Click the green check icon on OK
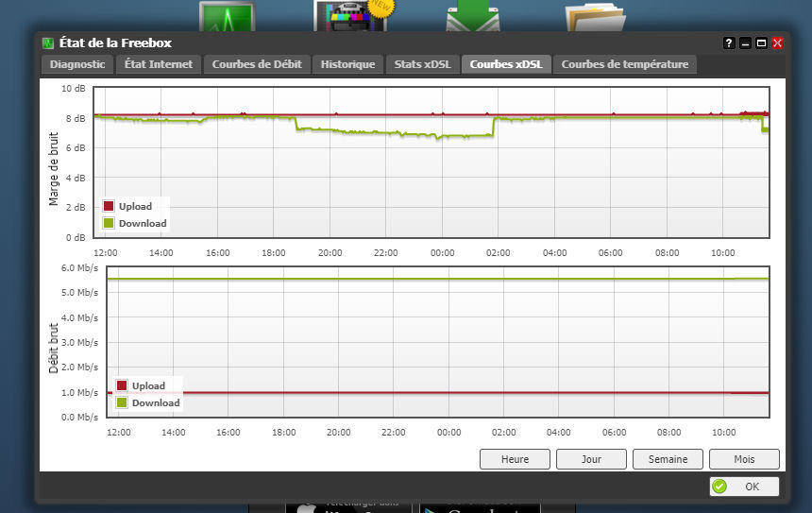The image size is (812, 513). 719,487
